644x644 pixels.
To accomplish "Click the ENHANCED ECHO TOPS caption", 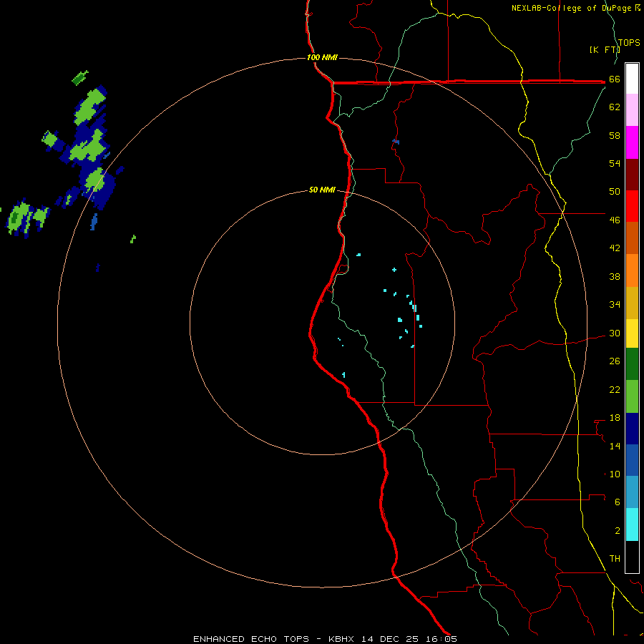I will click(x=251, y=639).
